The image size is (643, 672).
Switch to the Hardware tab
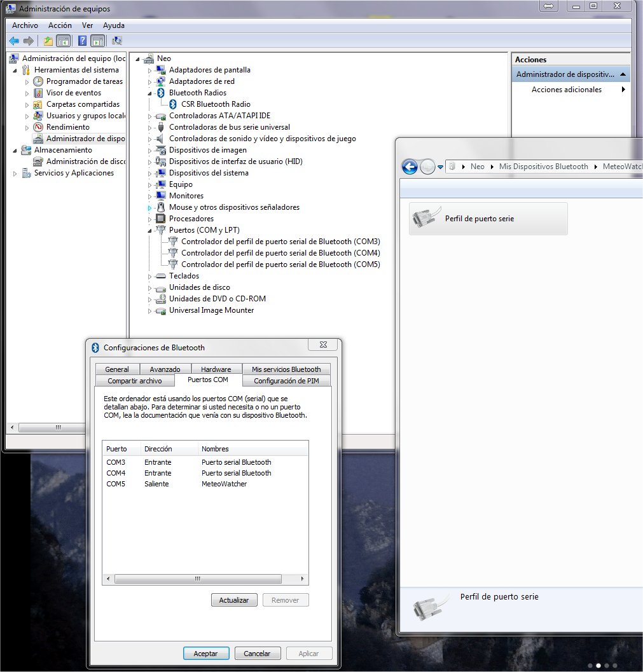[x=216, y=369]
